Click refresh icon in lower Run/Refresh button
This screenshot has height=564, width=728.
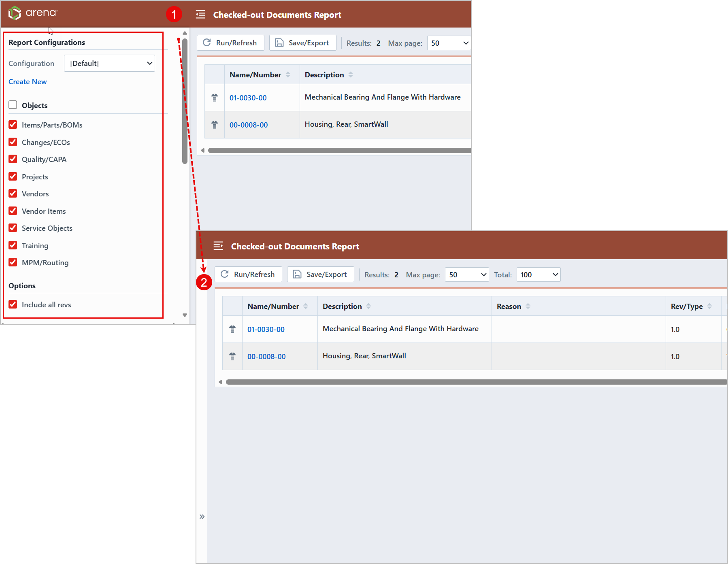click(x=225, y=274)
